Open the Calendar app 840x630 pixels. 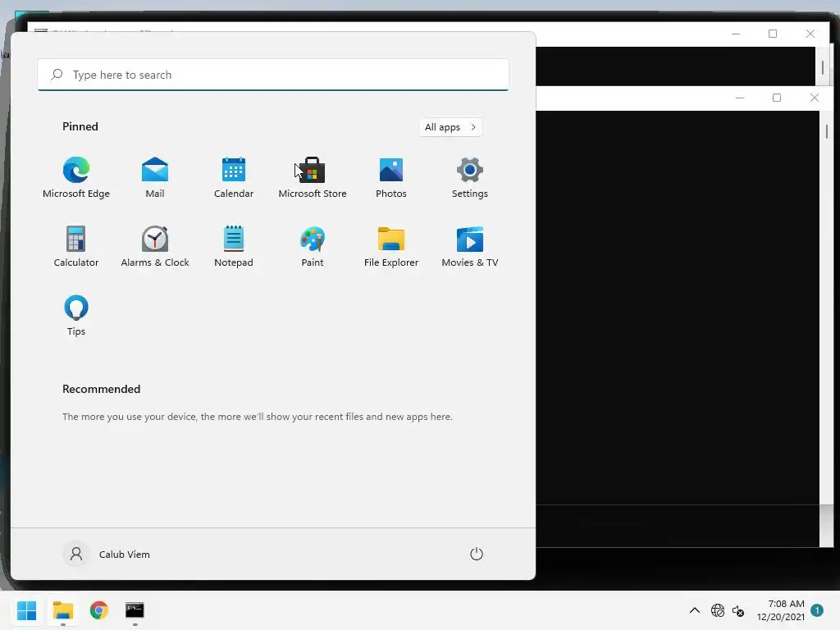[234, 178]
